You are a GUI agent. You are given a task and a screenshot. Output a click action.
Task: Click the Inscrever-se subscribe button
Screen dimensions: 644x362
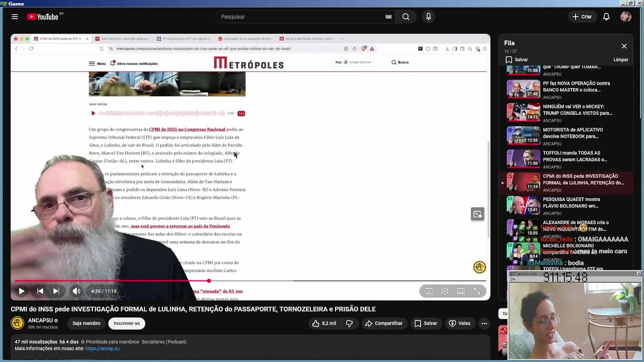point(127,323)
